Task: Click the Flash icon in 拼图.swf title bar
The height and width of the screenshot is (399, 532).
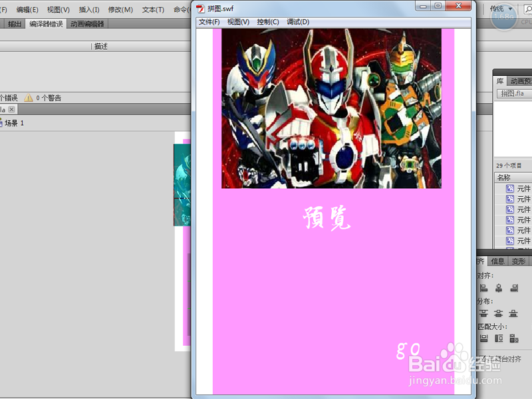Action: pos(201,8)
